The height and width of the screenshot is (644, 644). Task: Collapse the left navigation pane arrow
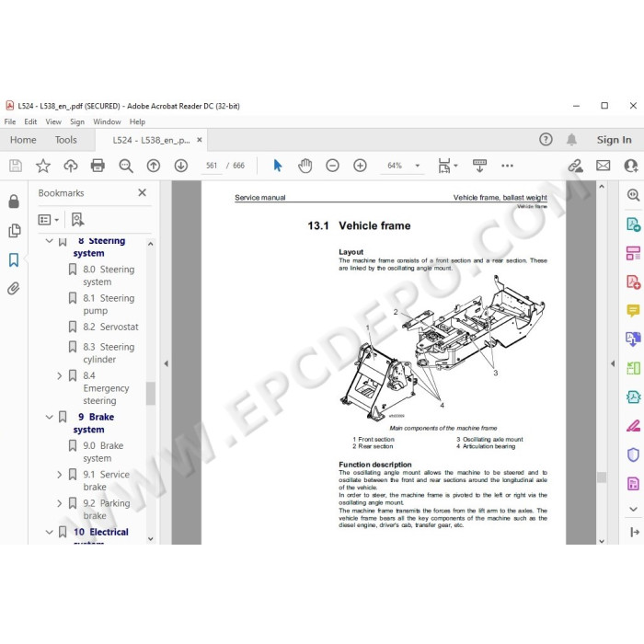pyautogui.click(x=166, y=363)
